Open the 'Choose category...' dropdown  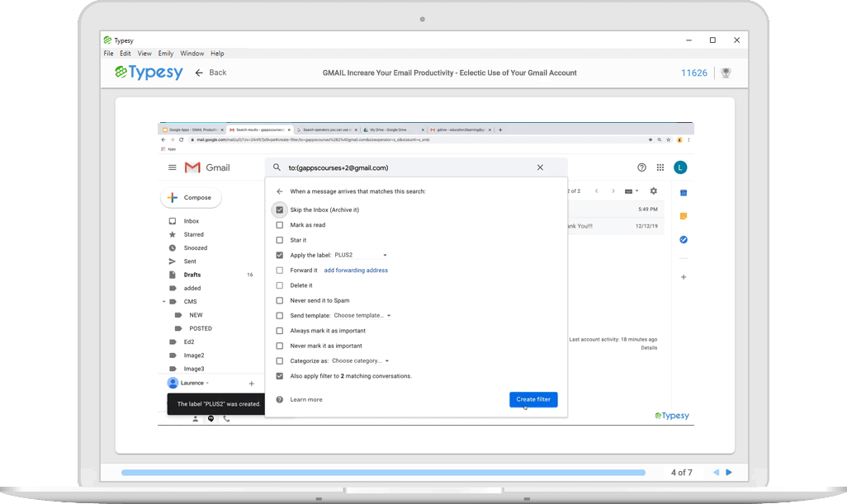(x=360, y=361)
